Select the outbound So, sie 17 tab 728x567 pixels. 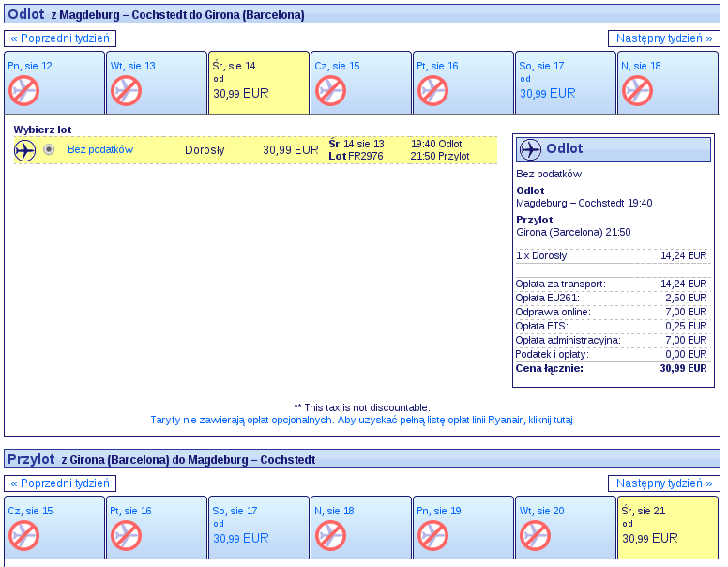pos(566,83)
